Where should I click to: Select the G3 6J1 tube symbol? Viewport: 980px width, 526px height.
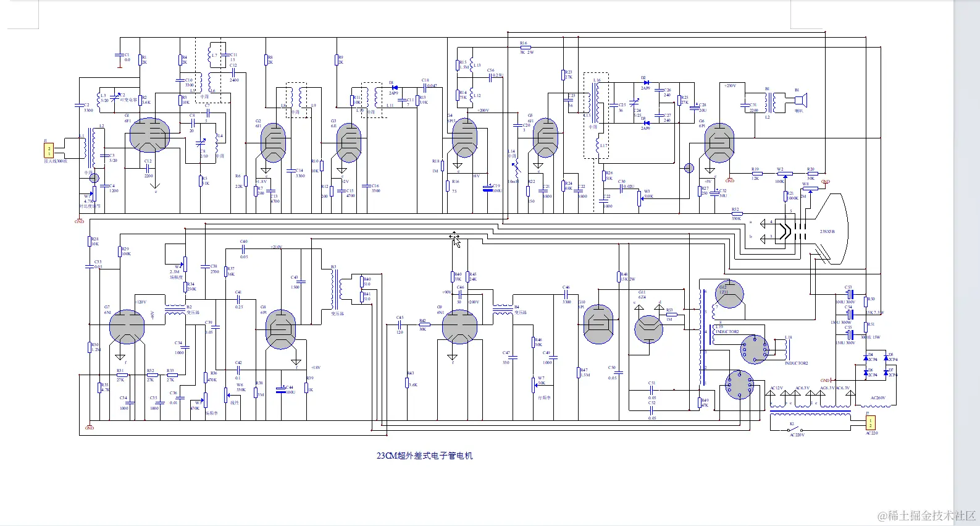(348, 143)
